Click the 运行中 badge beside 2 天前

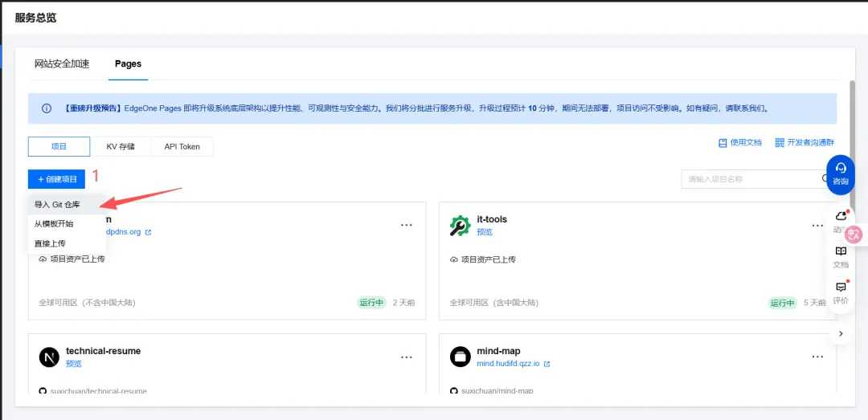(371, 303)
